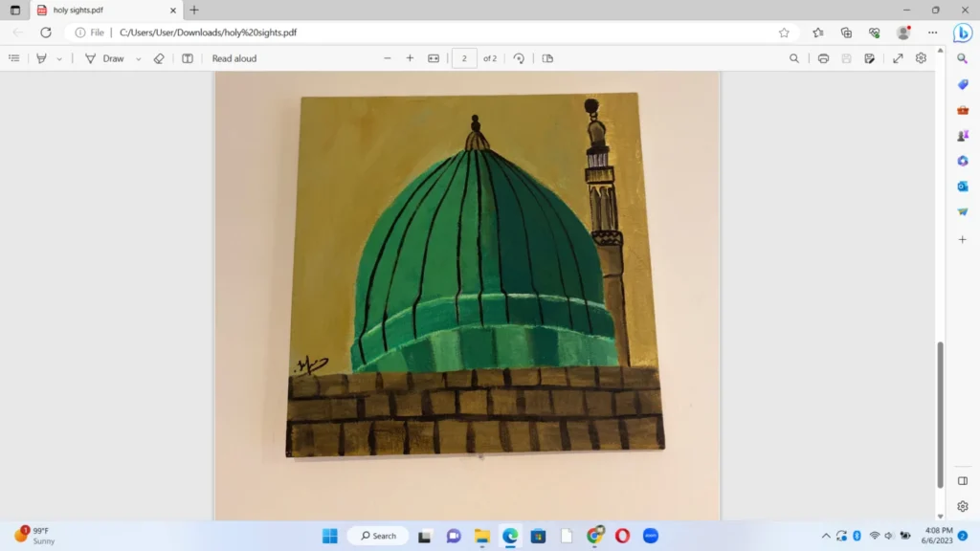Enter PDF full screen mode
Image resolution: width=980 pixels, height=551 pixels.
tap(898, 58)
